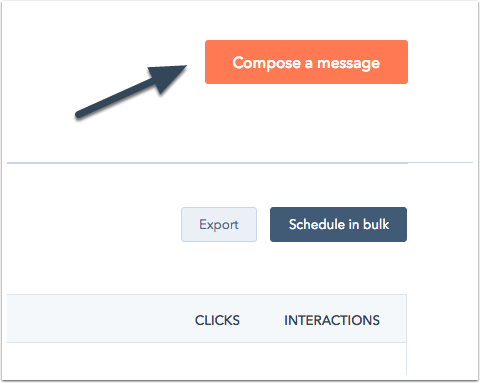Sort the table by CLICKS column

(x=217, y=320)
